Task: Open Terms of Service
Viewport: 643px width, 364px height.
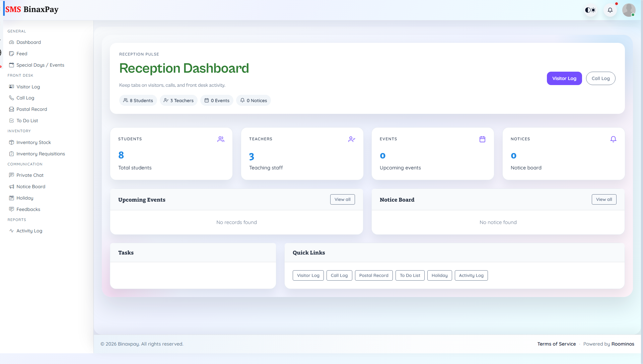Action: click(557, 344)
